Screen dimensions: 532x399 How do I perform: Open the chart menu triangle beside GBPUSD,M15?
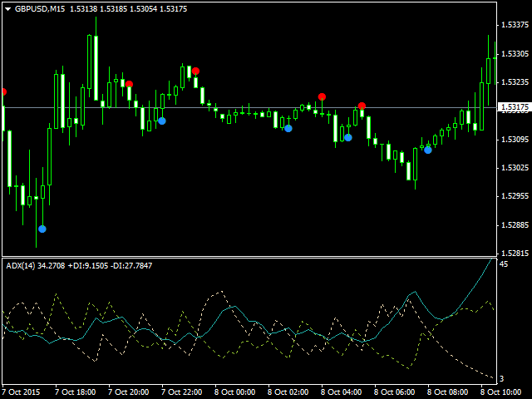[x=8, y=9]
